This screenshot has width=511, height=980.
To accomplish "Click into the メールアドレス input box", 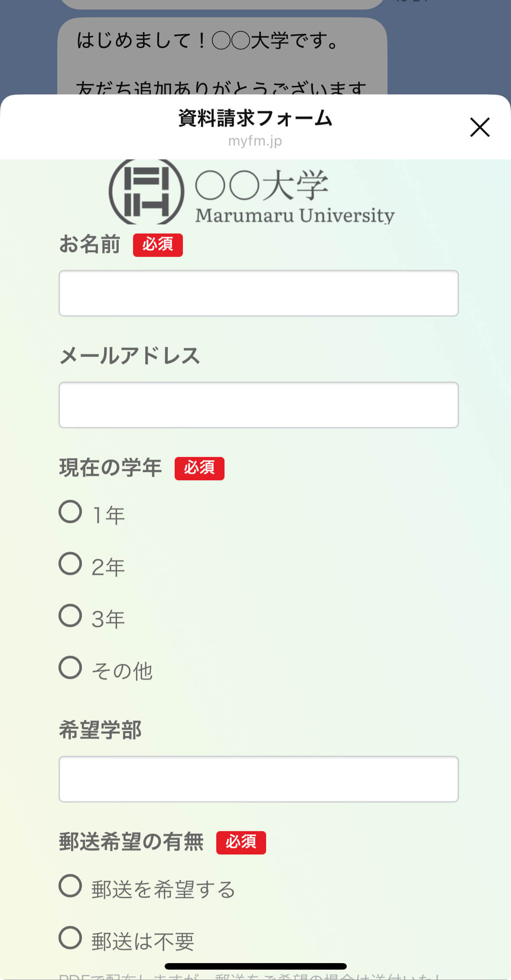I will (258, 405).
